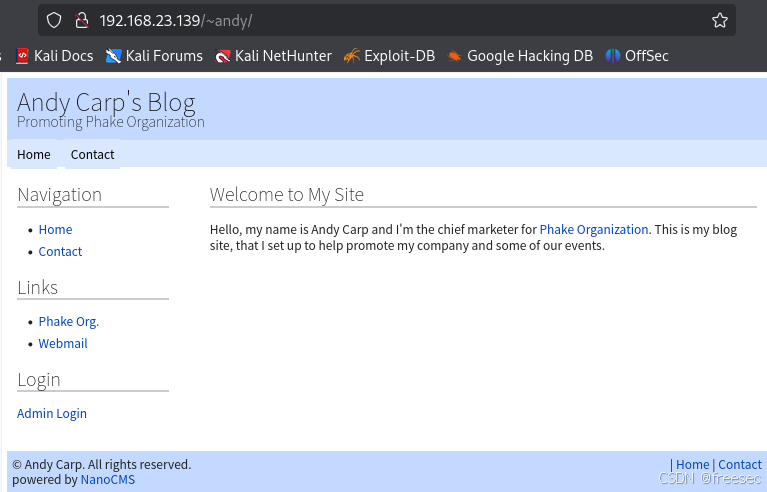
Task: Click the Navigation sidebar heading
Action: 60,195
